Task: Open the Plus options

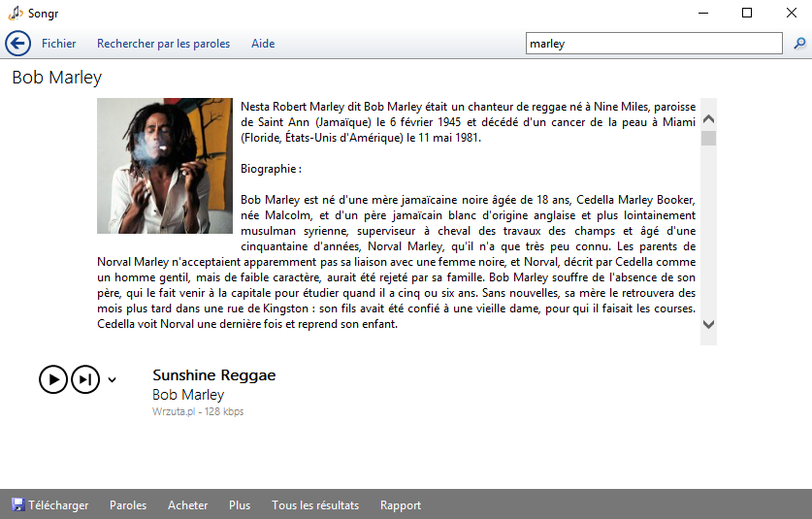Action: pos(240,505)
